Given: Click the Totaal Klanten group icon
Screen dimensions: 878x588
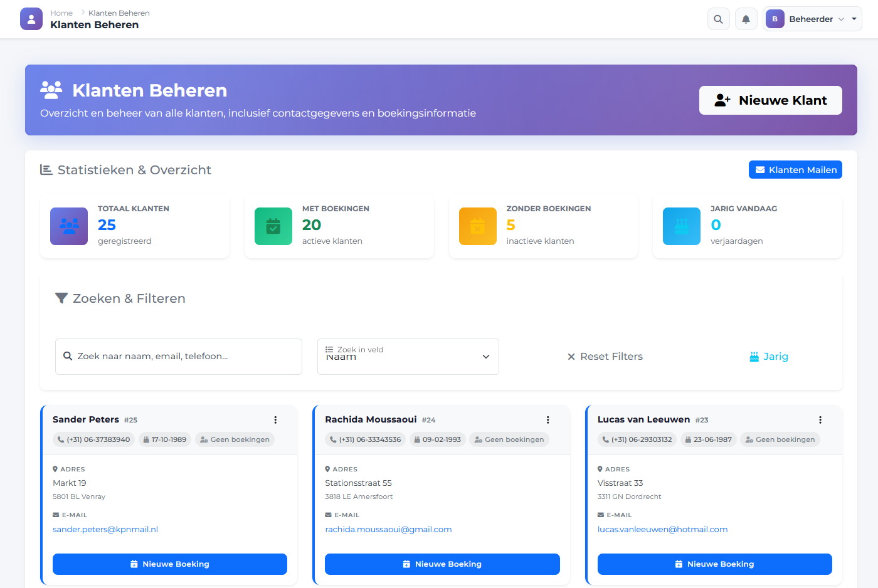Looking at the screenshot, I should 69,226.
